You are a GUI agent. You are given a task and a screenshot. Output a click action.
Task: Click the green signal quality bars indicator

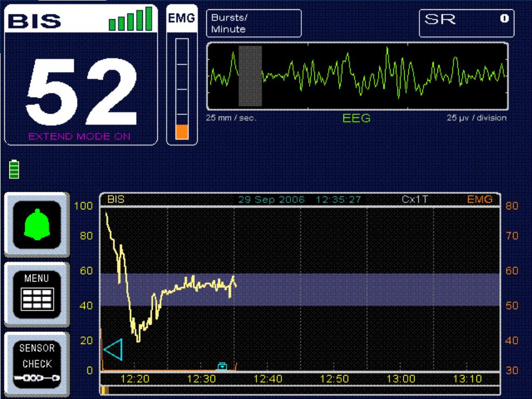(x=130, y=19)
